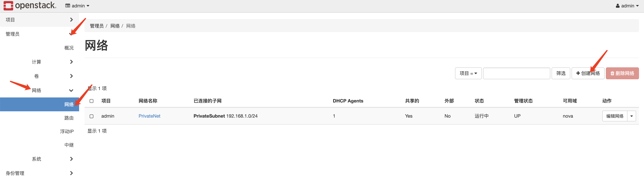Open the admin user menu top right
The height and width of the screenshot is (183, 644).
627,6
